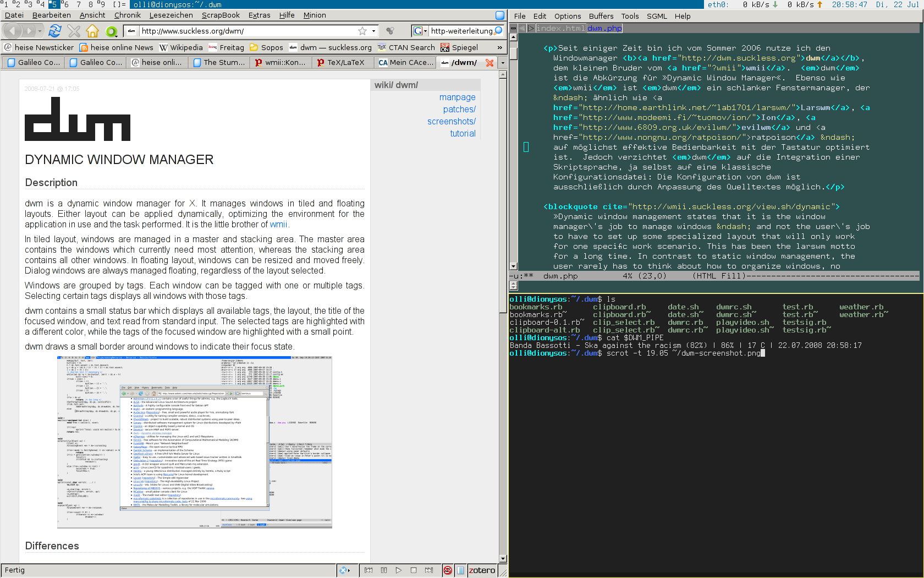The height and width of the screenshot is (578, 924).
Task: Switch to the wmii::Kon... tab
Action: [x=281, y=63]
